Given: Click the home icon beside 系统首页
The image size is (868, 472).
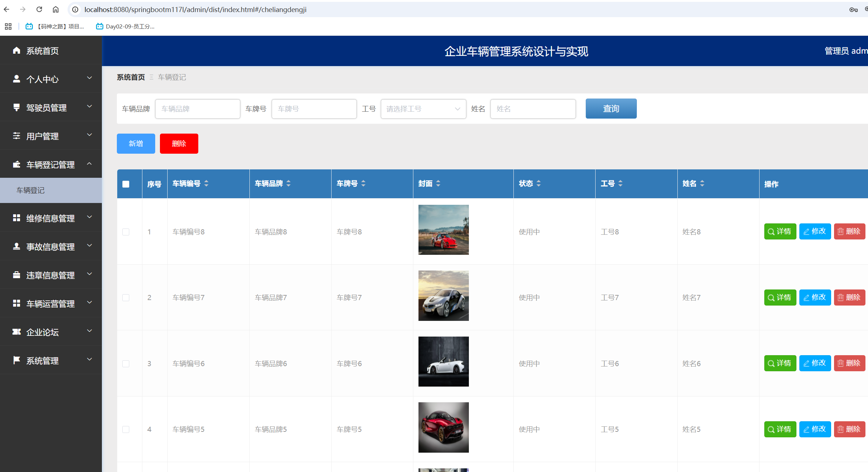Looking at the screenshot, I should (x=16, y=50).
